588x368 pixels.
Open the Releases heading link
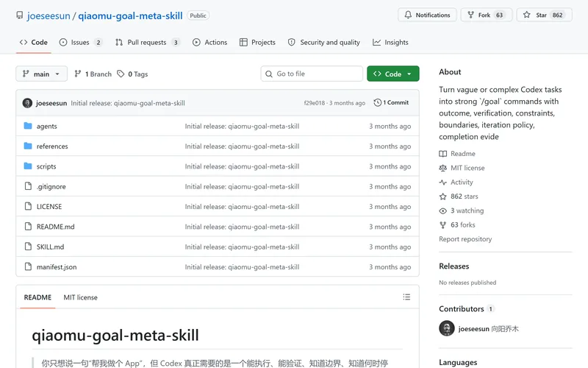(454, 266)
